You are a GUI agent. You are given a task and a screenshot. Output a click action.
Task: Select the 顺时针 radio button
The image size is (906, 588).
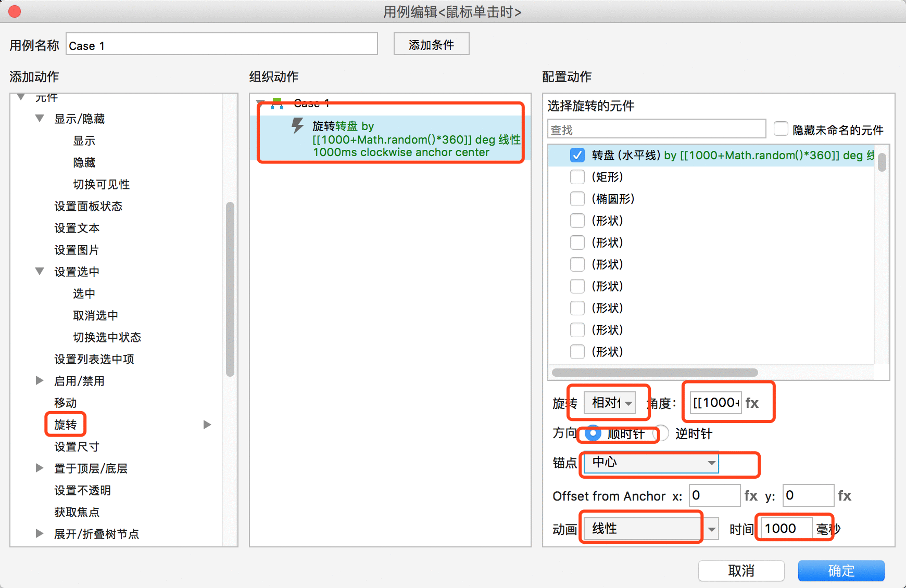click(593, 433)
